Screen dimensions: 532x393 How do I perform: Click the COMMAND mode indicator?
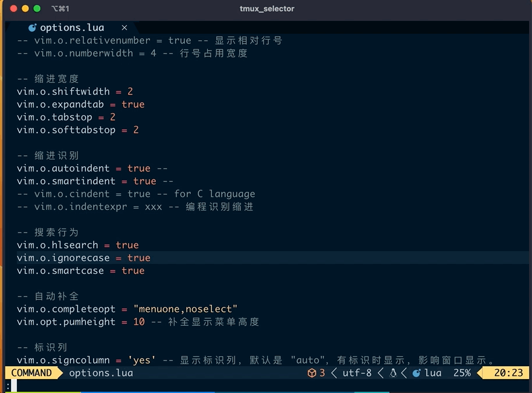[33, 373]
